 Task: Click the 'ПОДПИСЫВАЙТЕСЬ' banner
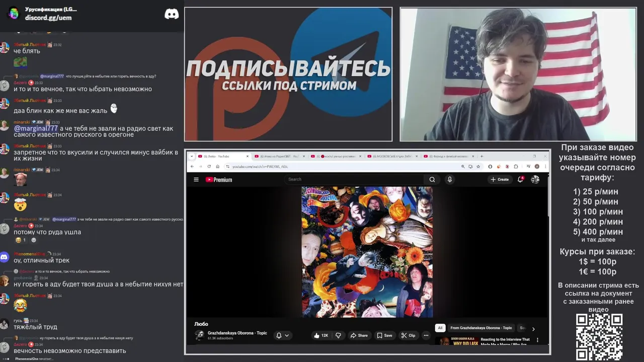[x=288, y=68]
